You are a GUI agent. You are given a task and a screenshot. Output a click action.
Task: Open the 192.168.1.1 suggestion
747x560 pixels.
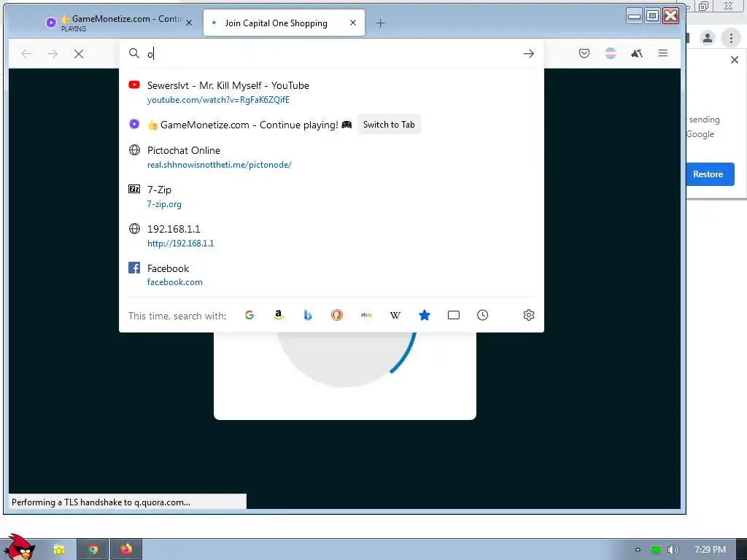(x=332, y=236)
